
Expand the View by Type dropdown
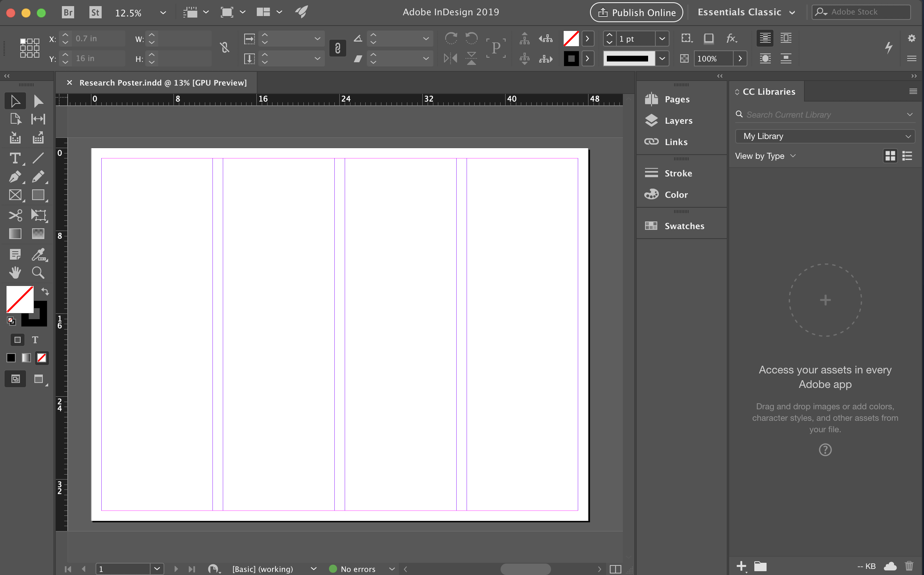(793, 155)
